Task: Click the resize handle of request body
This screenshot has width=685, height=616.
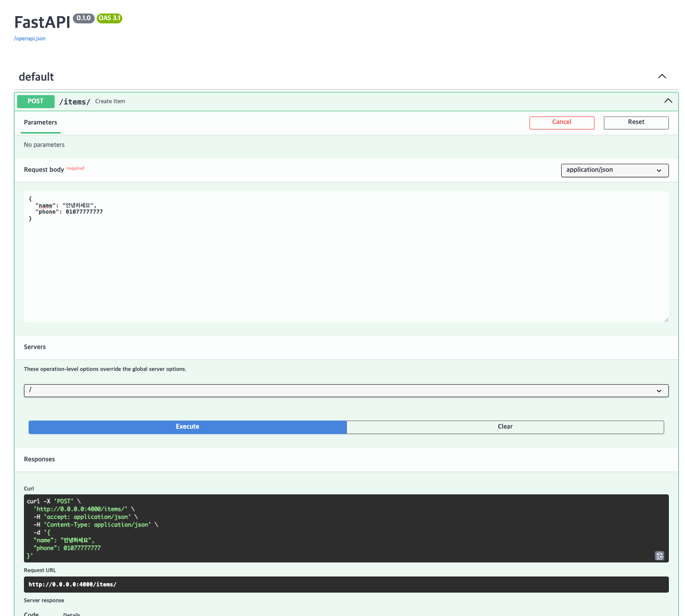Action: [666, 320]
